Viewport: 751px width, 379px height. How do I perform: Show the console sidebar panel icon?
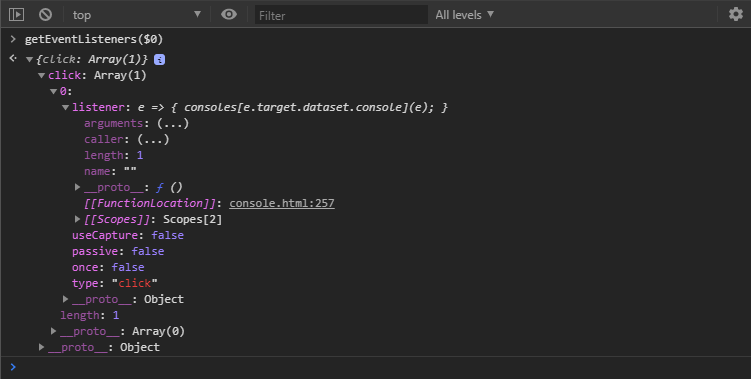[16, 14]
